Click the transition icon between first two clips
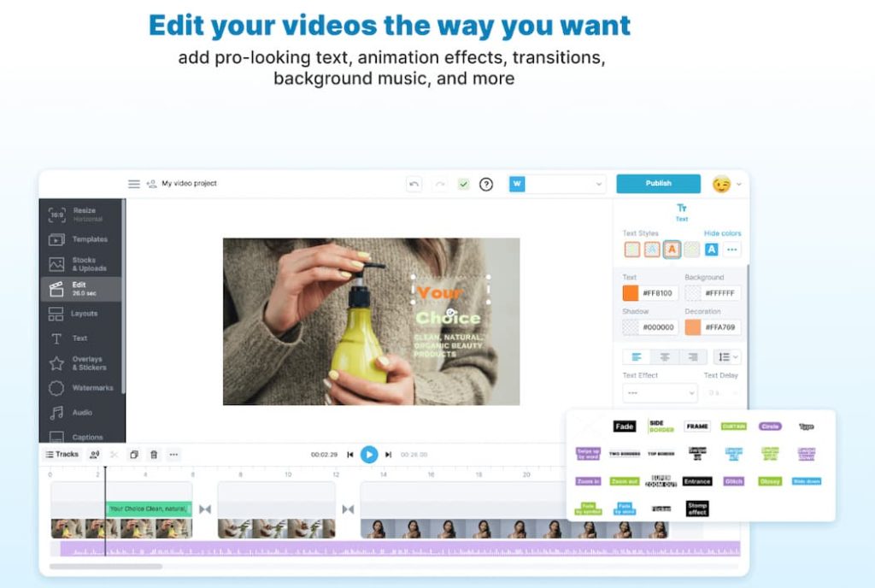The width and height of the screenshot is (875, 588). click(205, 509)
